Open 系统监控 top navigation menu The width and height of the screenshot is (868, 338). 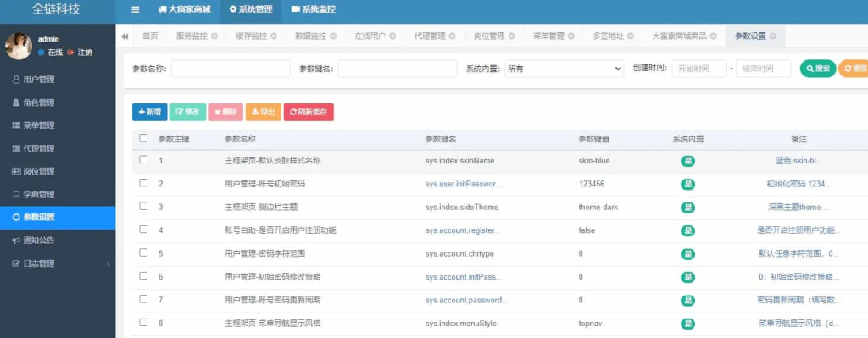[313, 9]
